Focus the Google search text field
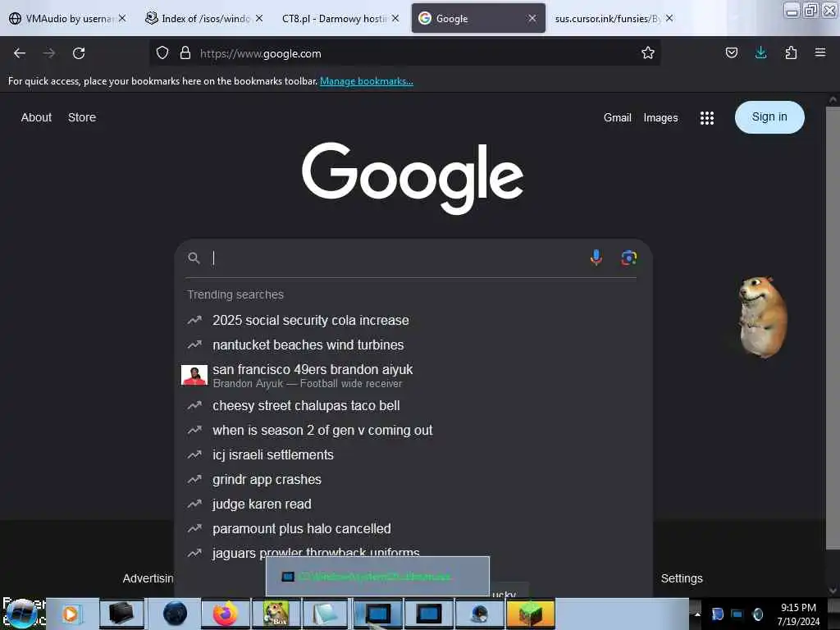Screen dimensions: 840x630 [x=396, y=258]
